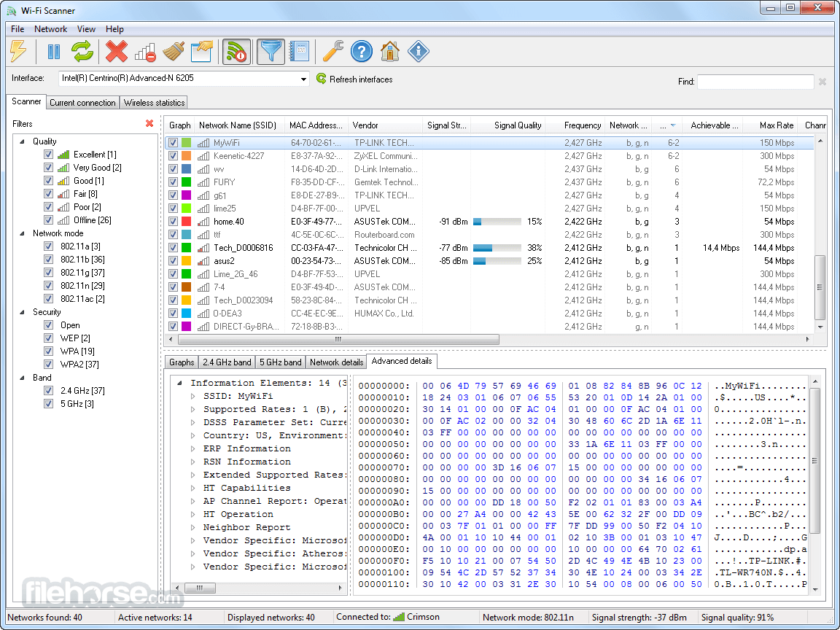Sort by the Vendor column header
The height and width of the screenshot is (630, 840).
click(385, 125)
